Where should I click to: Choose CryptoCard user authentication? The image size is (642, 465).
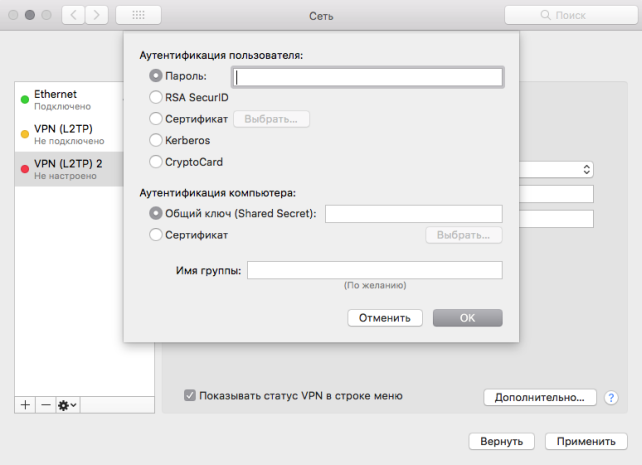(155, 161)
